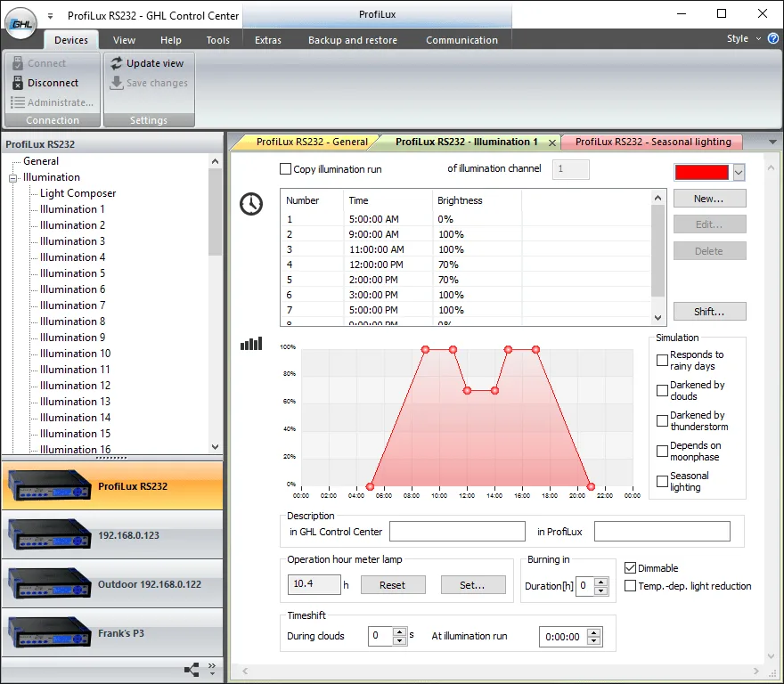784x684 pixels.
Task: Click the Disconnect device icon
Action: (18, 83)
